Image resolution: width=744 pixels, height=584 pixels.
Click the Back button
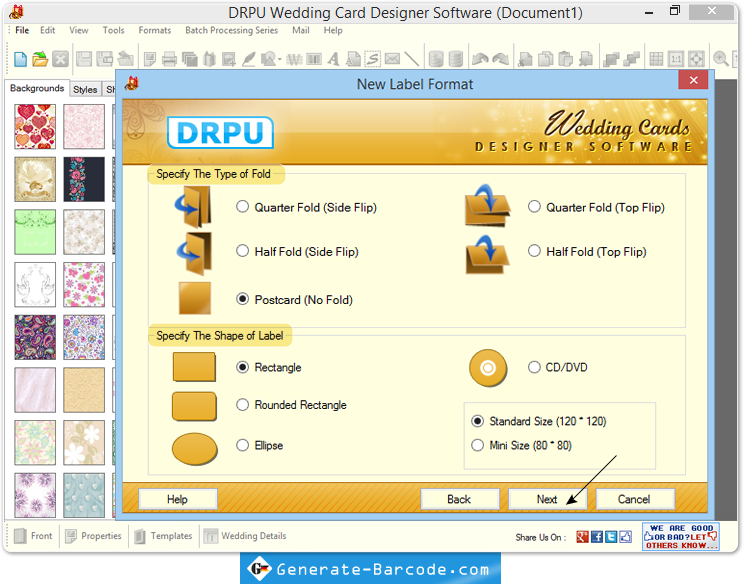[459, 499]
